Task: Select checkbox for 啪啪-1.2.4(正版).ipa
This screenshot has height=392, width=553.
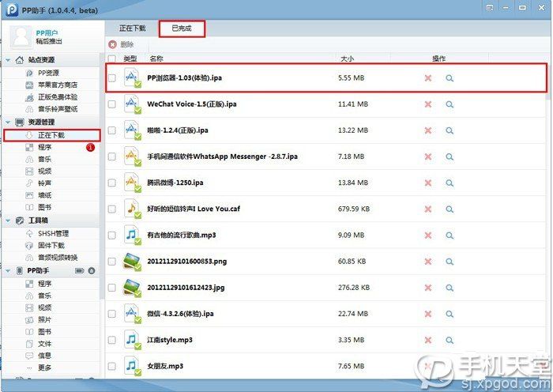Action: (112, 130)
